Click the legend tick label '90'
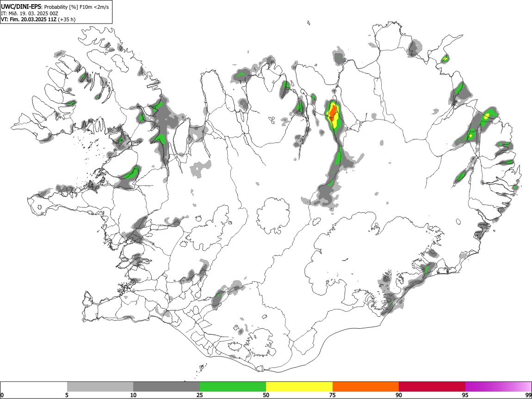Viewport: 532px width, 399px height. click(x=399, y=395)
